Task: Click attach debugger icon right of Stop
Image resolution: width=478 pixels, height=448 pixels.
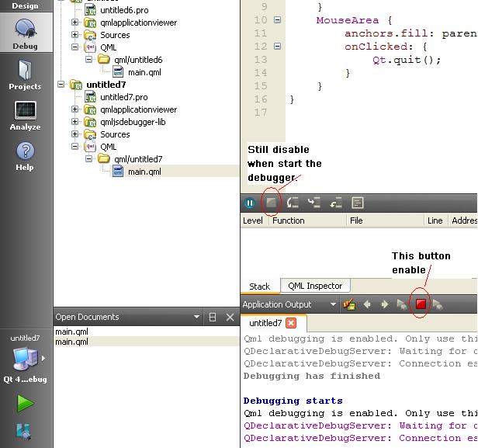Action: pos(438,304)
